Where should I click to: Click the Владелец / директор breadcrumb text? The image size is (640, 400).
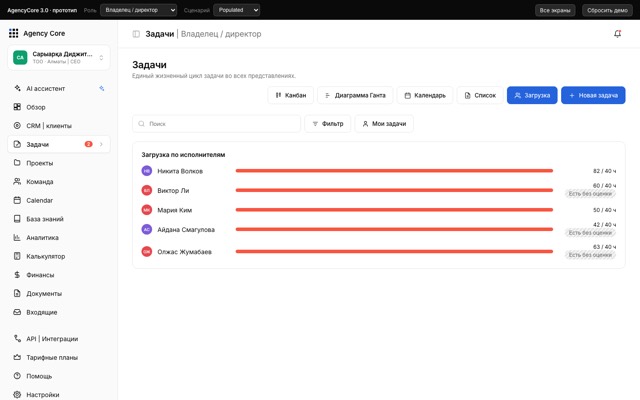(x=221, y=34)
